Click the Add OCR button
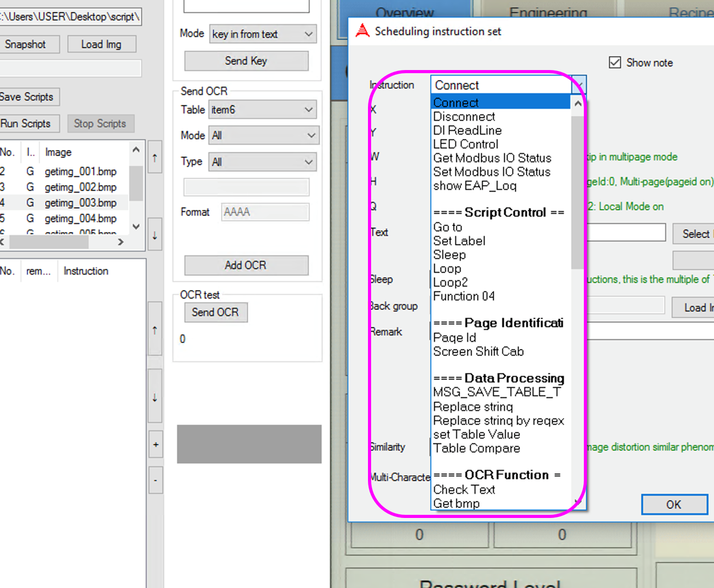 [246, 266]
